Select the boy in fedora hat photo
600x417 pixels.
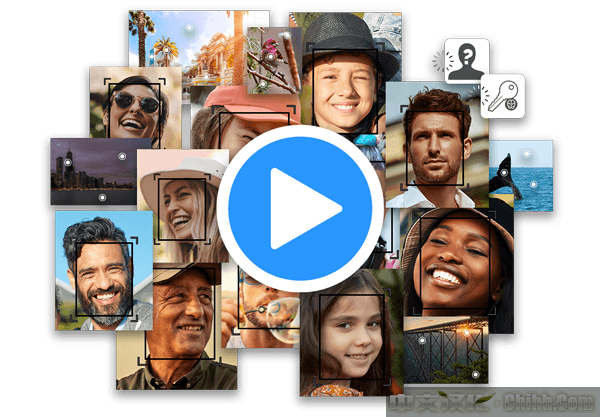345,70
